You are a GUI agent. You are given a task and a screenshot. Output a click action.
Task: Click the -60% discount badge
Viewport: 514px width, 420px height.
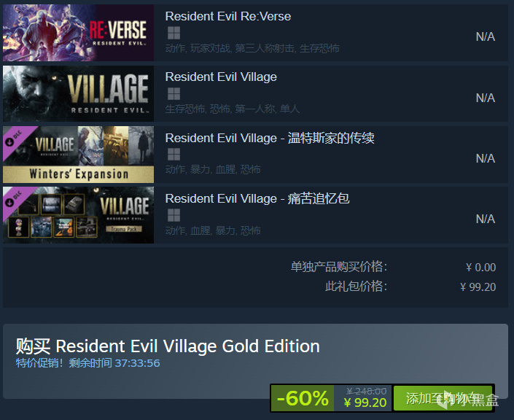coord(303,398)
